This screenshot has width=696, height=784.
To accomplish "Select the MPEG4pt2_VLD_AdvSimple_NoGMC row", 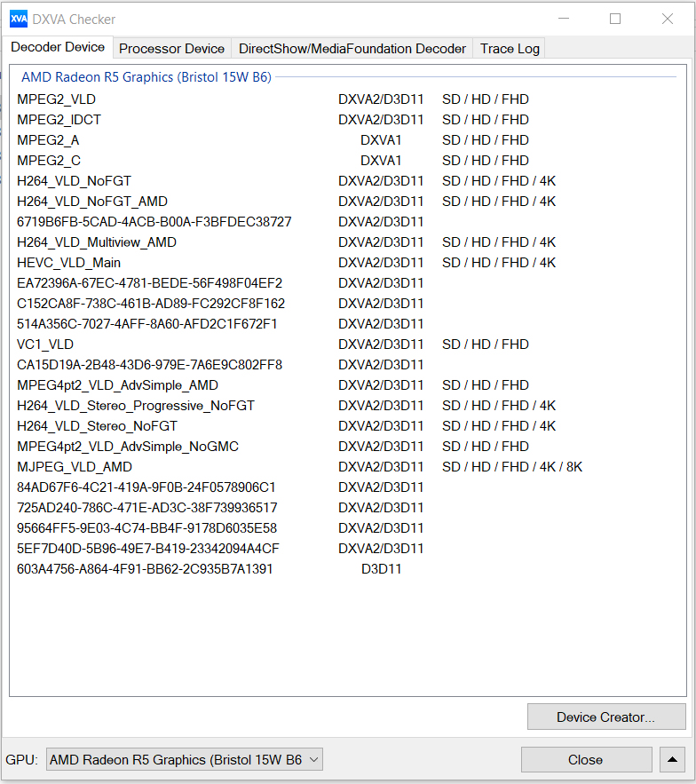I will [128, 447].
